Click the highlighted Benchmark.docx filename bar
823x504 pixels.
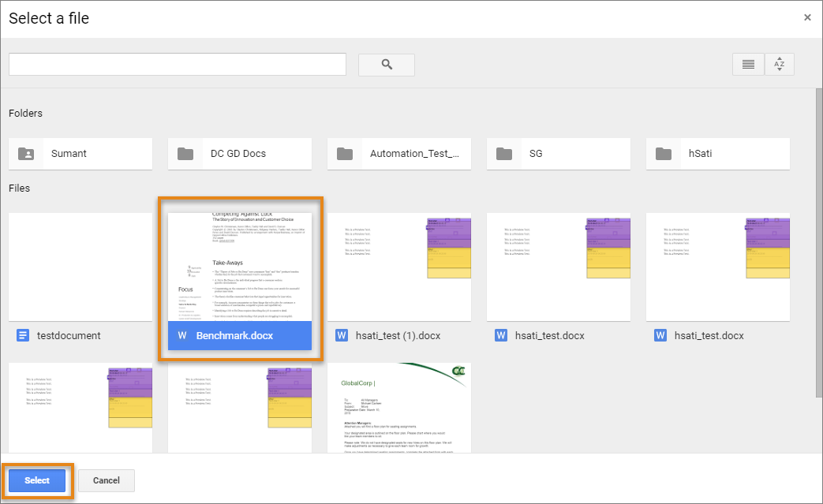239,335
